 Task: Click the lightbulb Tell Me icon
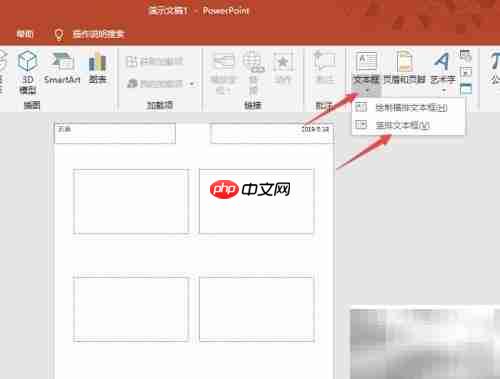(59, 34)
